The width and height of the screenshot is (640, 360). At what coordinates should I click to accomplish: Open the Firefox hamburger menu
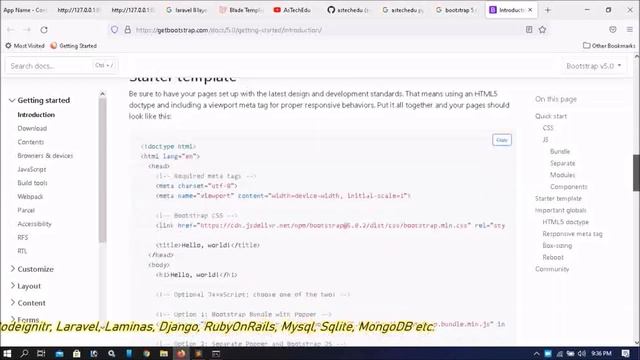630,29
